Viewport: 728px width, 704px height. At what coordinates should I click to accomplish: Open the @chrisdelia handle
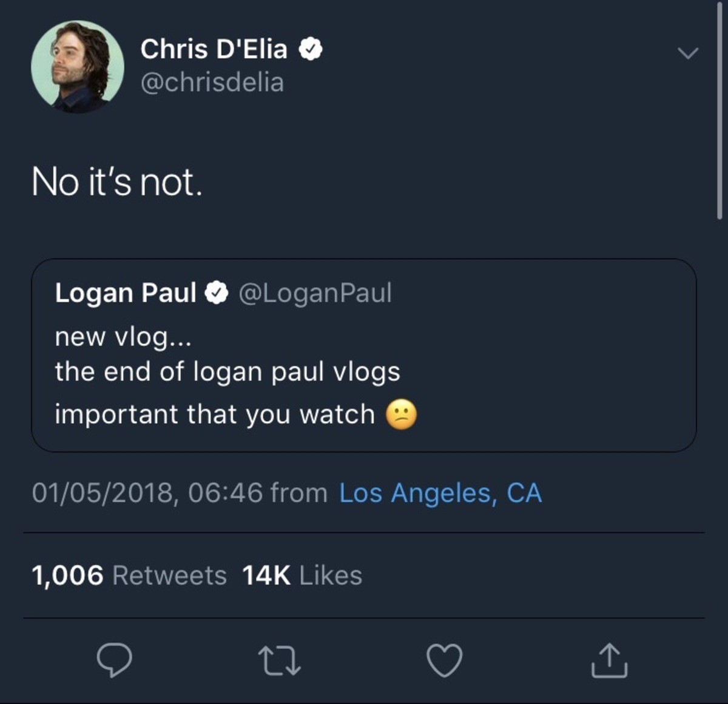point(212,83)
